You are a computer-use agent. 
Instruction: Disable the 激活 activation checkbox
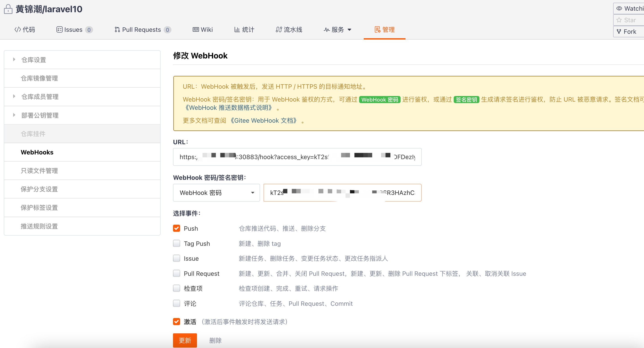tap(177, 322)
